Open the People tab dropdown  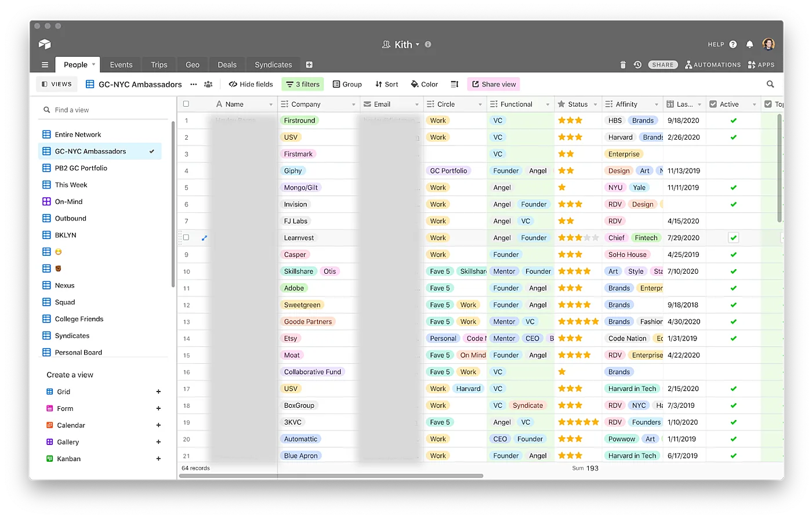[93, 64]
